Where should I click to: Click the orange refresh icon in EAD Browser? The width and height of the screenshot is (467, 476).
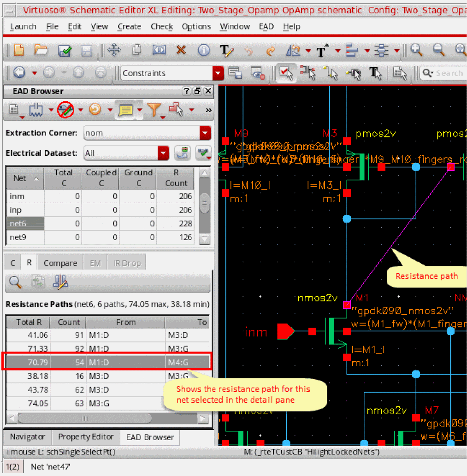(x=95, y=110)
